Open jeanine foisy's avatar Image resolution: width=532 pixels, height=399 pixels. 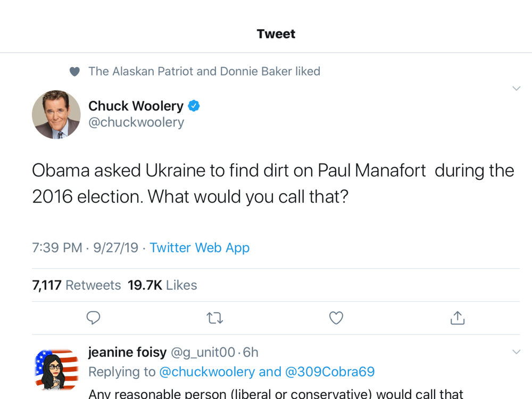[56, 369]
